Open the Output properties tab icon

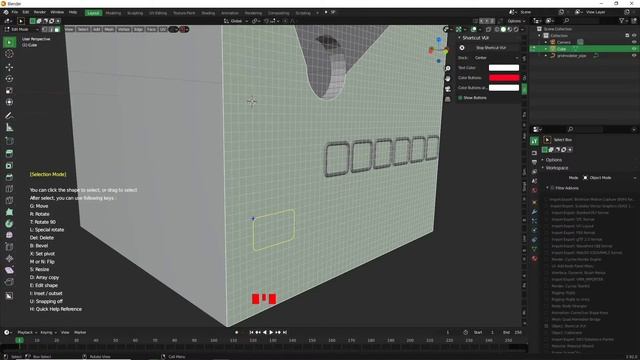click(534, 162)
